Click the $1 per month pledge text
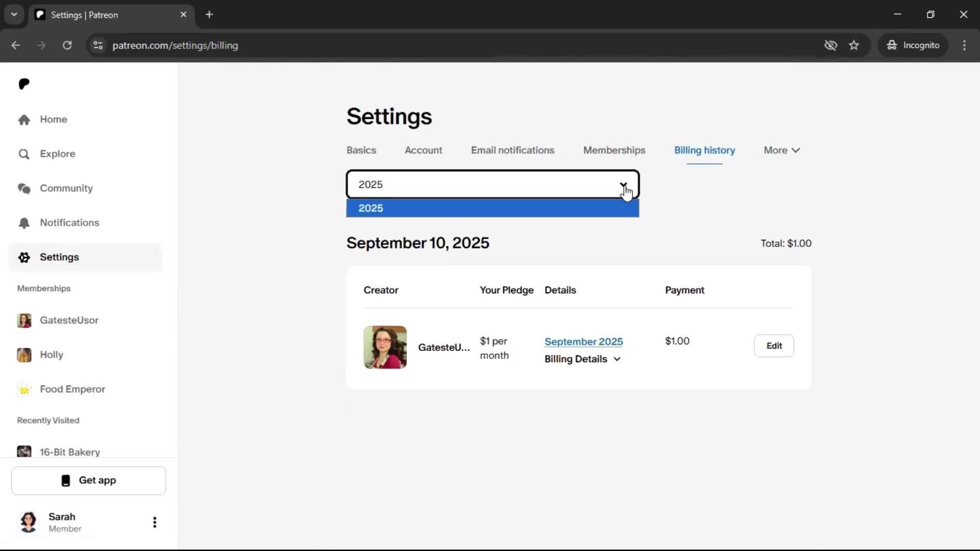Screen dimensions: 980x551 click(x=494, y=348)
